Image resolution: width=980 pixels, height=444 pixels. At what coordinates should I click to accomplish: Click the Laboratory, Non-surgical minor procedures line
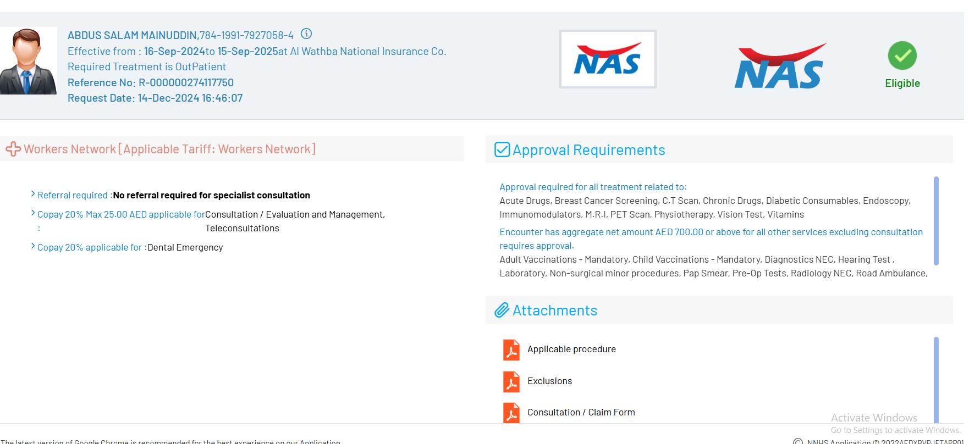pyautogui.click(x=713, y=273)
